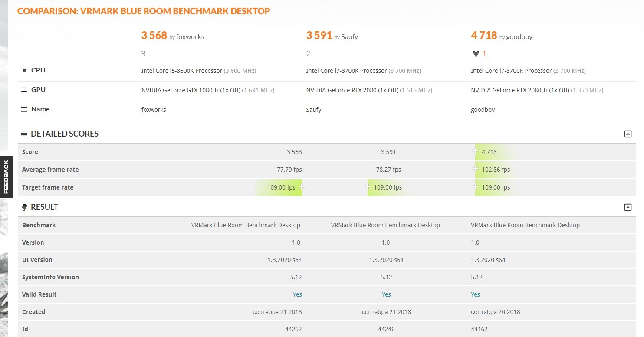Click plus icon beside 4 718 score
Viewport: 644px width, 337px height.
click(476, 151)
